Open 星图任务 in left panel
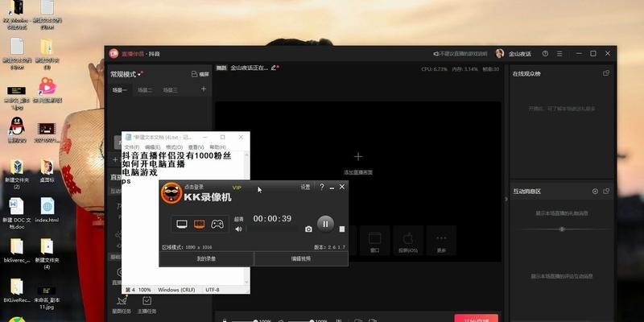Image resolution: width=644 pixels, height=322 pixels. (x=122, y=306)
